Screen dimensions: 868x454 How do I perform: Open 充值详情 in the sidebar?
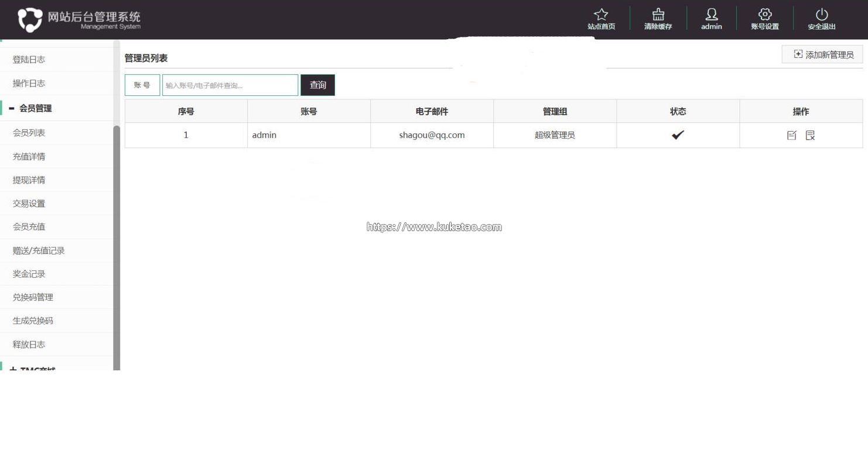point(29,156)
